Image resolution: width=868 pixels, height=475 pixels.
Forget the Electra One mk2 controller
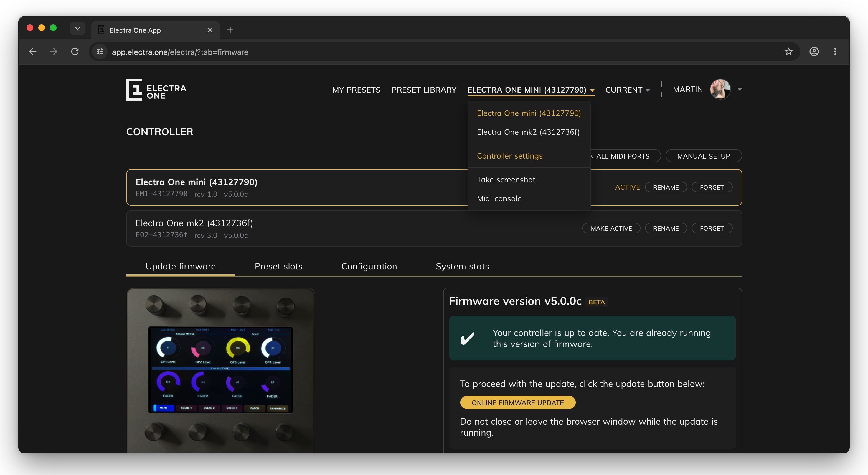pos(712,228)
